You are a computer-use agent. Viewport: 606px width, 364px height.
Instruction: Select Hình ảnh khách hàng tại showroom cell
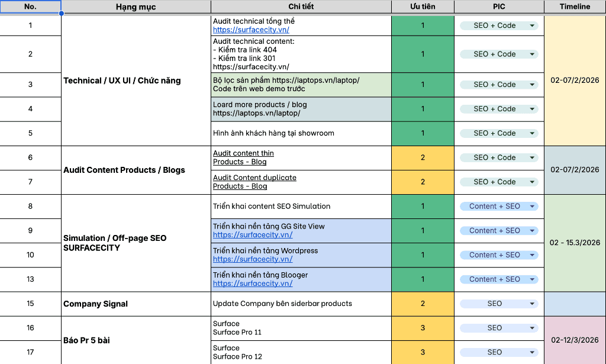point(301,133)
